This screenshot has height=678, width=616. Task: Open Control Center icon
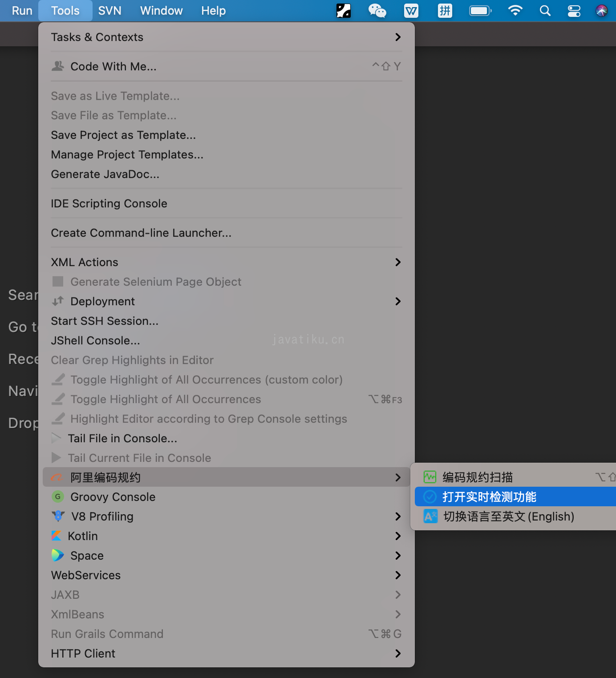[574, 11]
